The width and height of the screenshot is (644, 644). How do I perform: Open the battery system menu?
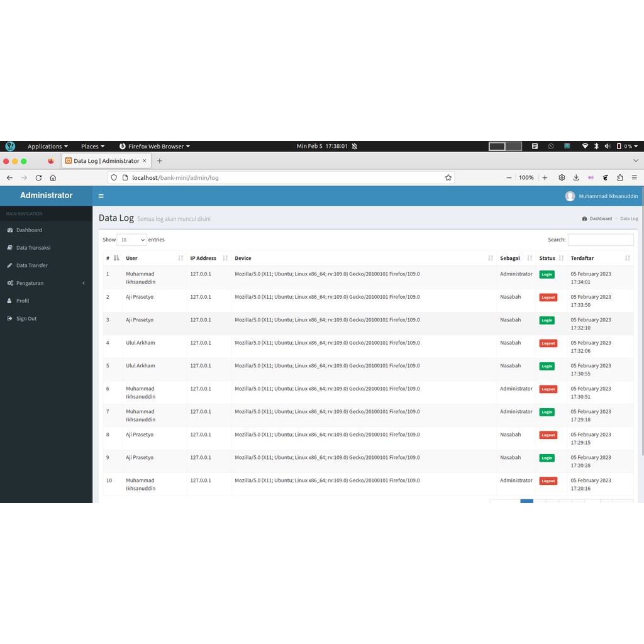[627, 146]
